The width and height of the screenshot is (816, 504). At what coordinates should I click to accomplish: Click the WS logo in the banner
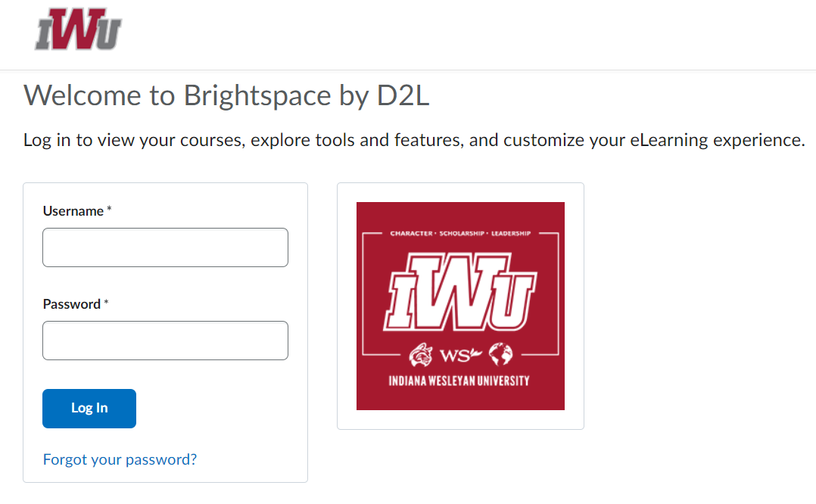pos(459,354)
